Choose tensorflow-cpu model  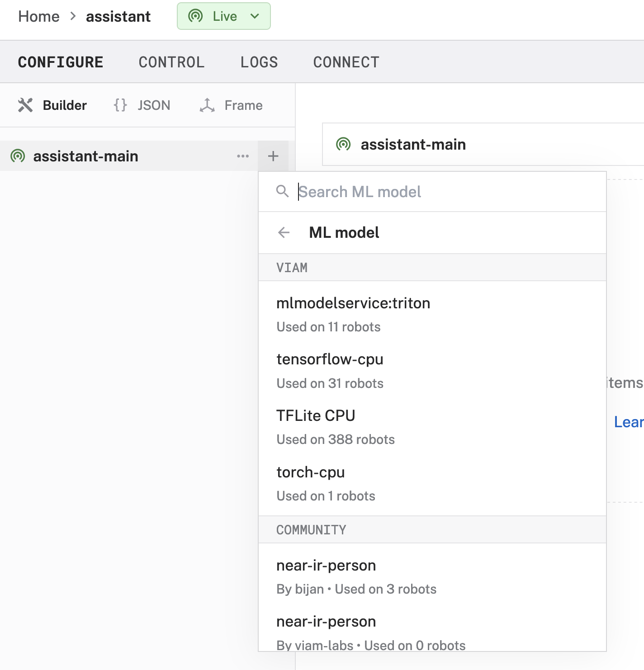tap(432, 371)
